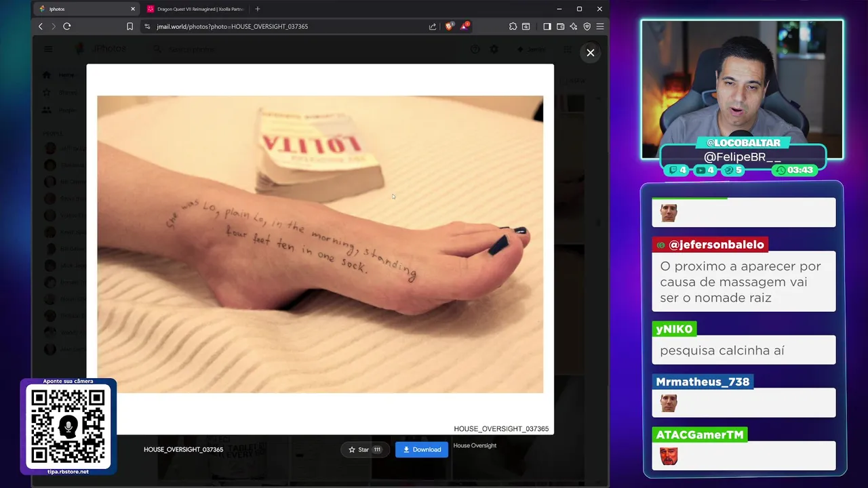This screenshot has height=488, width=868.
Task: Click the HOUSE_OVERSIGHT_037365 title beside Star
Action: pyautogui.click(x=183, y=449)
